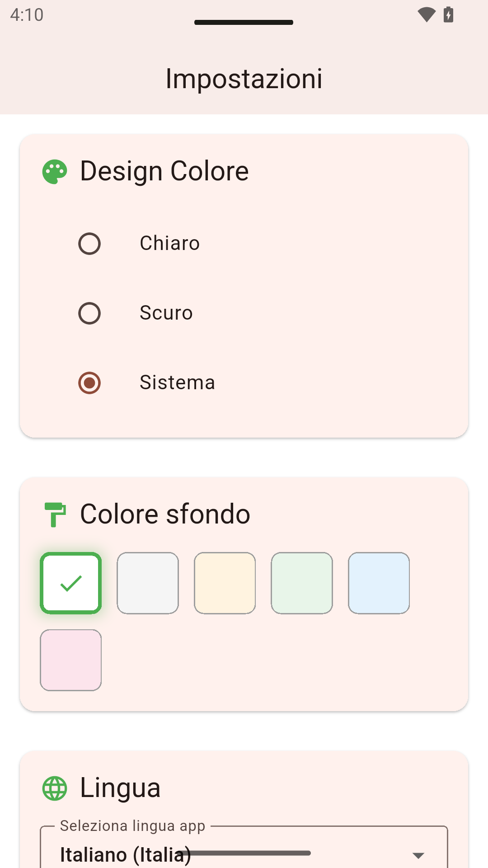Select the Chiaro radio button

coord(89,244)
